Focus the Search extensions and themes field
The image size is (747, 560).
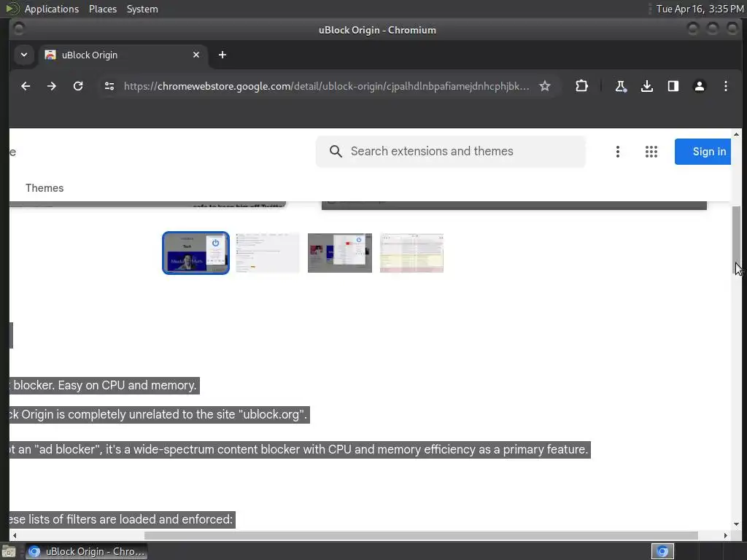pos(450,152)
